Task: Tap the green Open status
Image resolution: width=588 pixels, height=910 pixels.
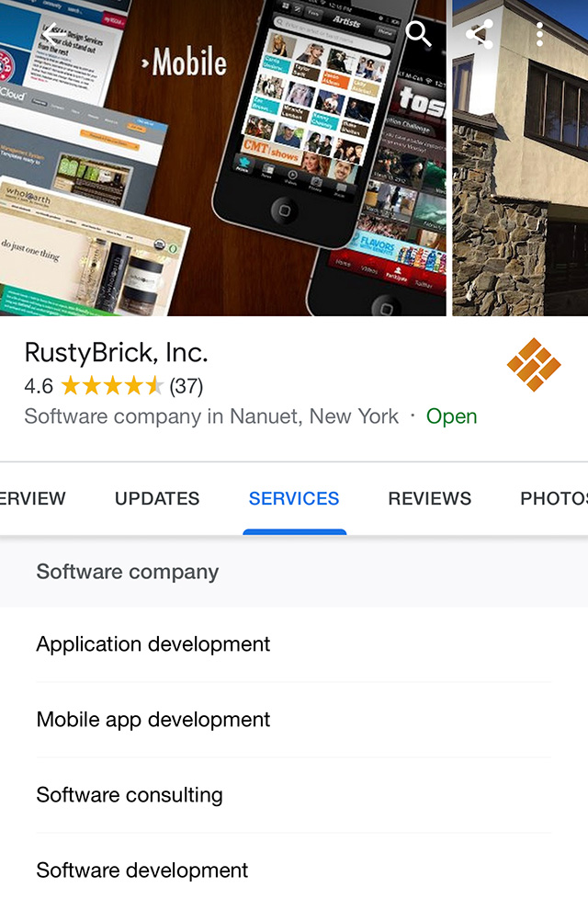Action: click(452, 416)
